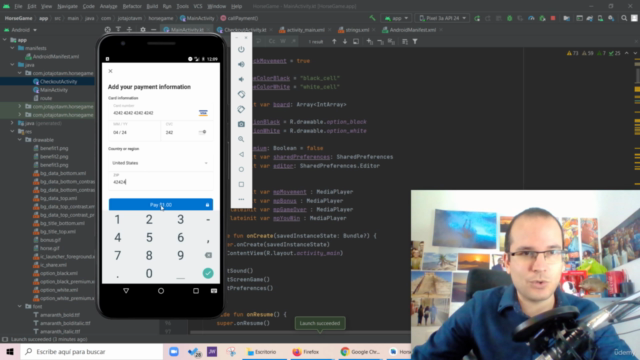The image size is (640, 360).
Task: Open project panel settings gear
Action: (143, 29)
